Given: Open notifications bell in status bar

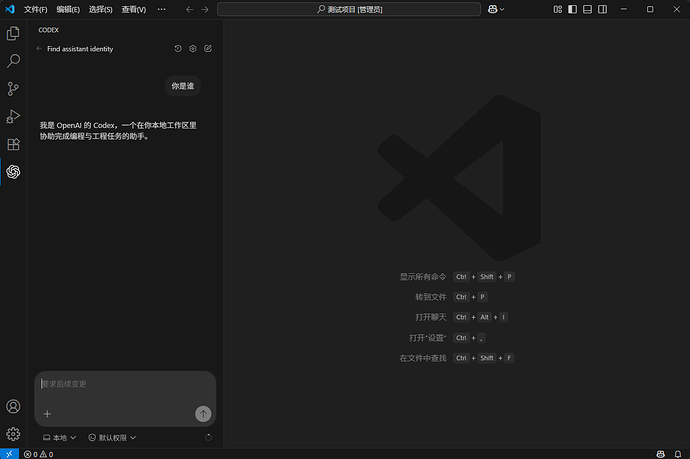Looking at the screenshot, I should tap(678, 454).
